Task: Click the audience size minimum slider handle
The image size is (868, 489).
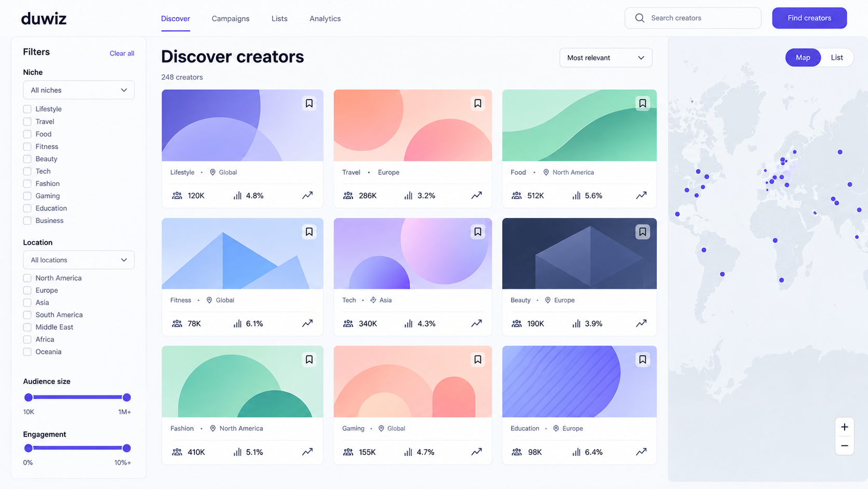Action: point(29,398)
